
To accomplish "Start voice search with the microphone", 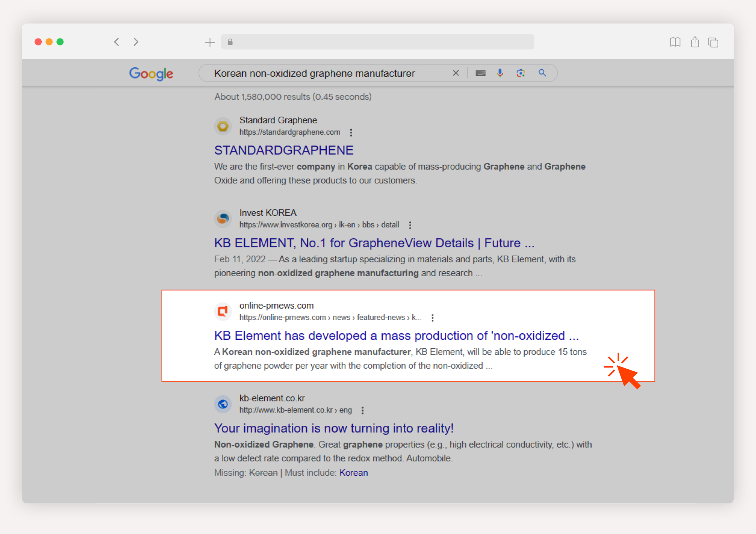I will click(x=500, y=73).
